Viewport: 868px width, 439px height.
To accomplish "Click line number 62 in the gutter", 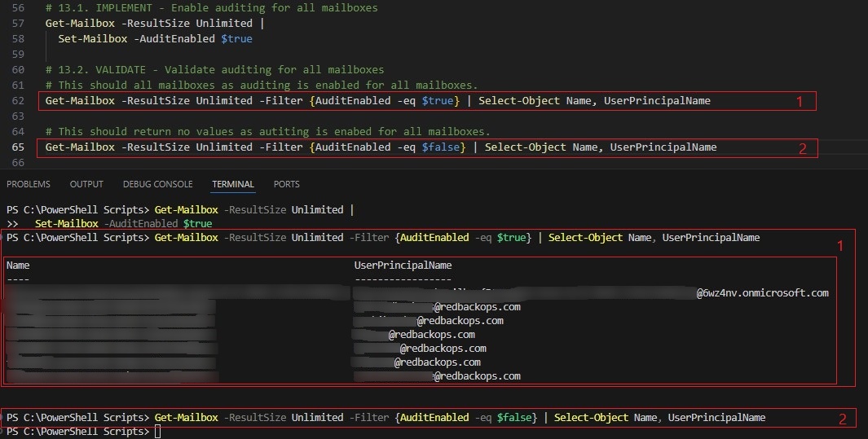I will coord(18,101).
